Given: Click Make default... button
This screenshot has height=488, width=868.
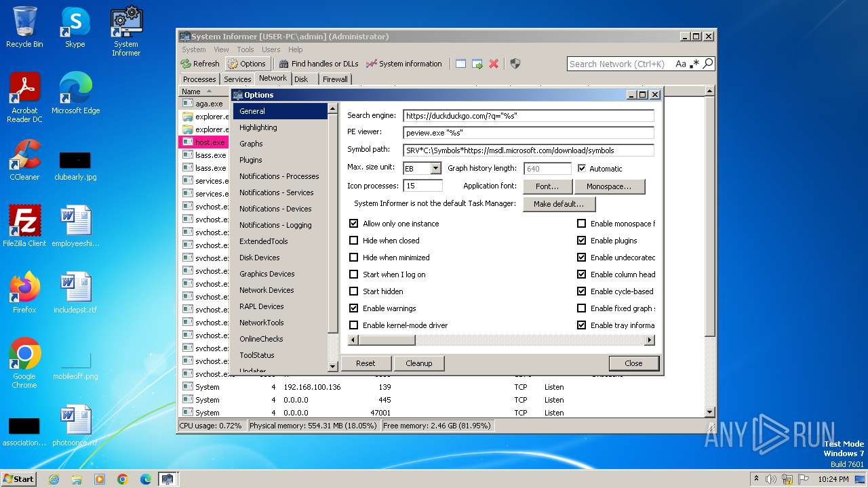Looking at the screenshot, I should coord(559,204).
